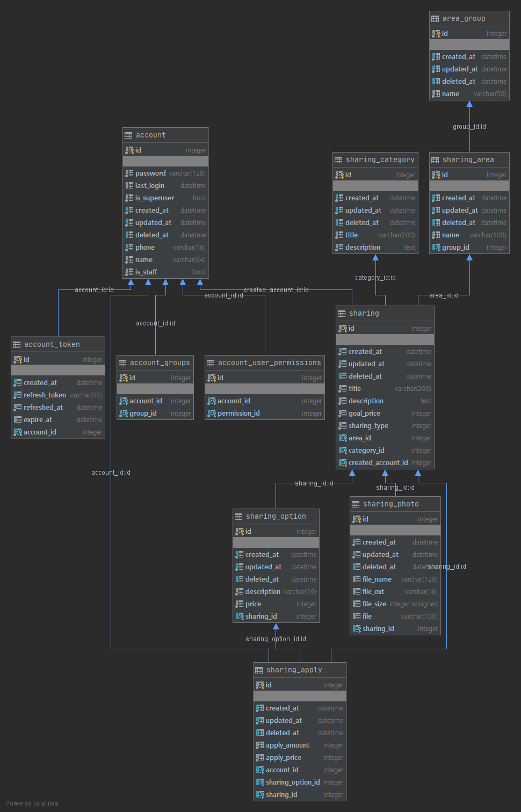Select refresh_token column in account_token
The image size is (521, 812).
point(58,395)
